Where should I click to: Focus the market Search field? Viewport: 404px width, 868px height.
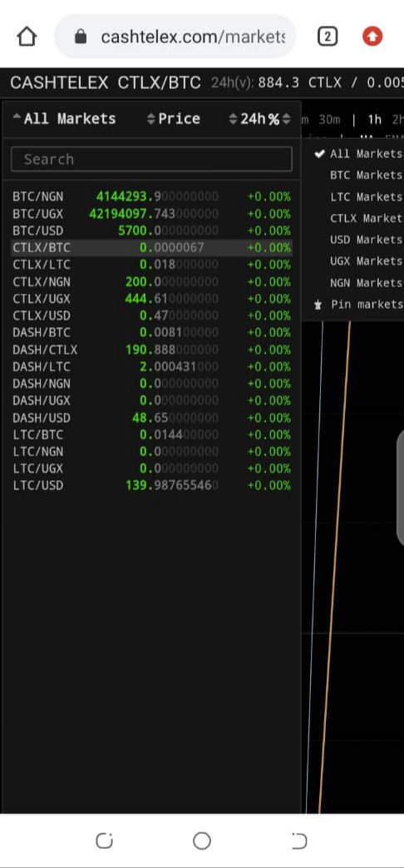coord(151,160)
